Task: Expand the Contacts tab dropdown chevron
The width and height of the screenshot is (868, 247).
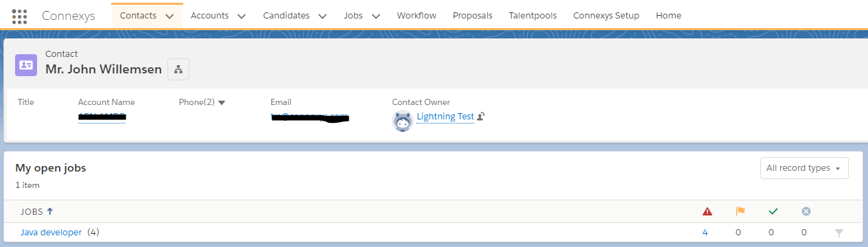Action: [x=169, y=16]
